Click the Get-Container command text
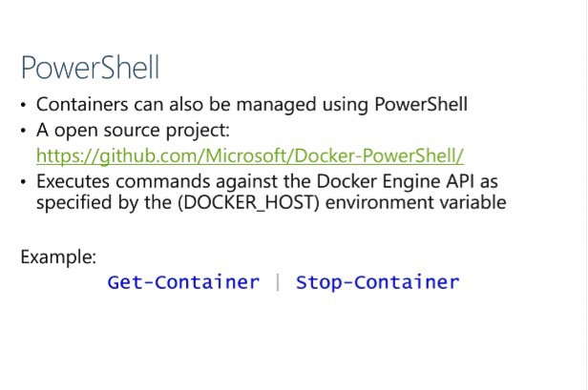Screen dimensions: 588x390 [x=183, y=282]
